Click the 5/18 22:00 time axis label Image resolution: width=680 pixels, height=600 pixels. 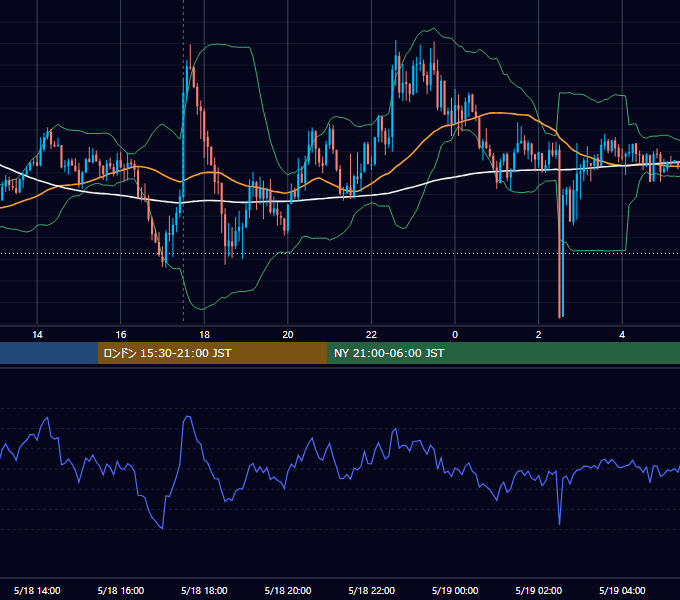tap(372, 590)
